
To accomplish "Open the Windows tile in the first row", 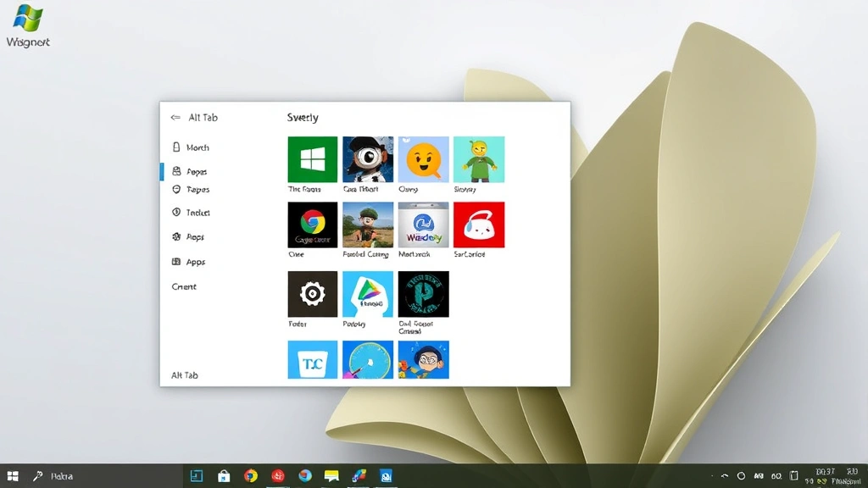I will (312, 158).
